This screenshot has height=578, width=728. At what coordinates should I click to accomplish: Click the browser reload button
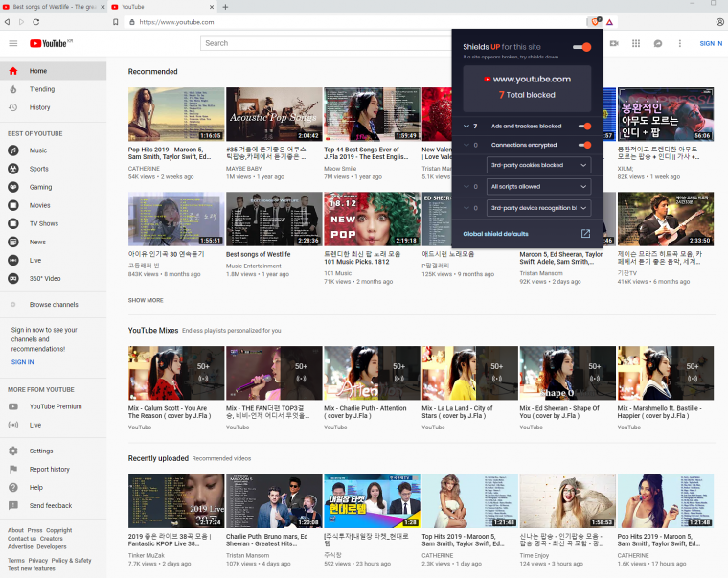pyautogui.click(x=36, y=22)
